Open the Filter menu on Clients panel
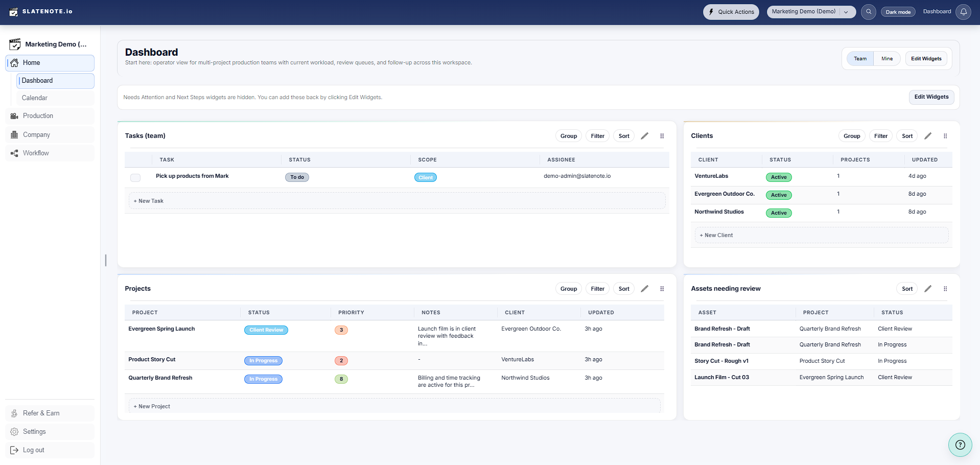Viewport: 980px width, 465px height. click(x=880, y=135)
